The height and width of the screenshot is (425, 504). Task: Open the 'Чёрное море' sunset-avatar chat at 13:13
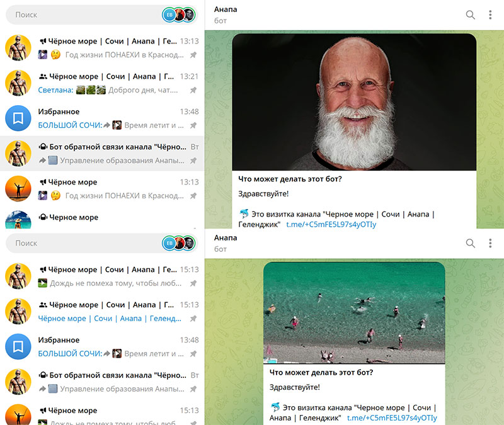point(102,189)
